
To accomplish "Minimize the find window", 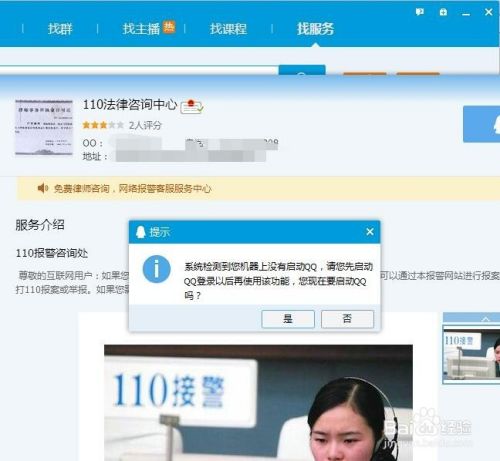I will pos(466,14).
